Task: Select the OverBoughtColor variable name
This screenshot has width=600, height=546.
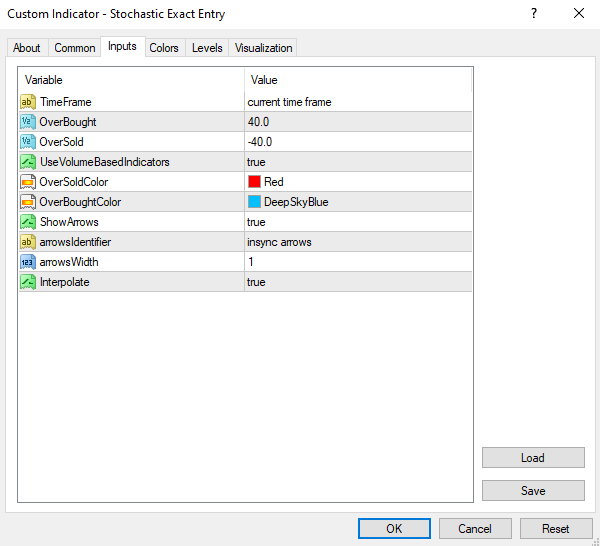Action: [x=80, y=202]
